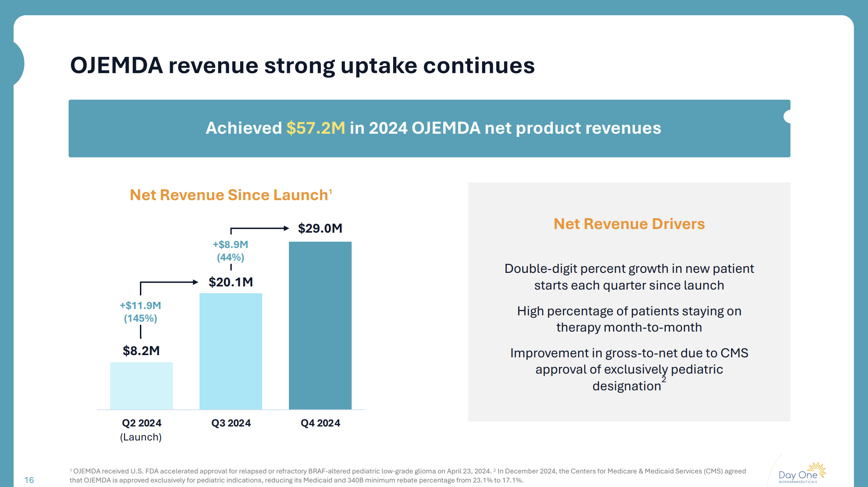This screenshot has width=868, height=487.
Task: Click the Net Revenue Drivers heading
Action: pyautogui.click(x=629, y=224)
